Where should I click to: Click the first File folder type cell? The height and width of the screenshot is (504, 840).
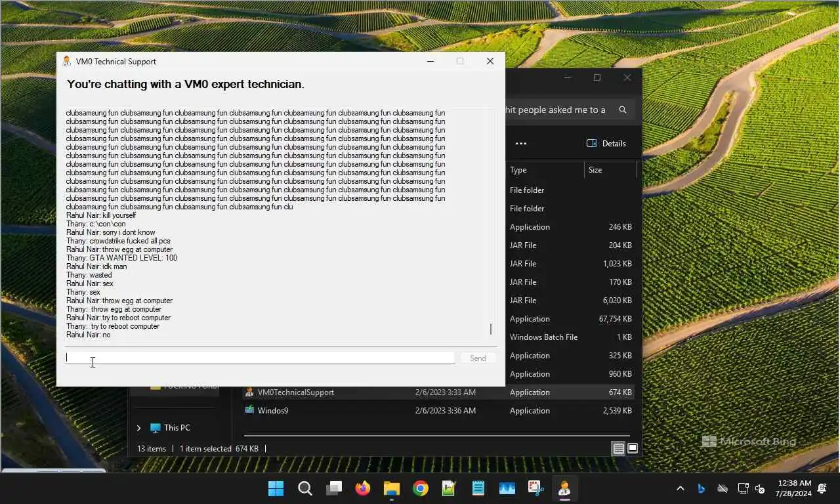(527, 190)
